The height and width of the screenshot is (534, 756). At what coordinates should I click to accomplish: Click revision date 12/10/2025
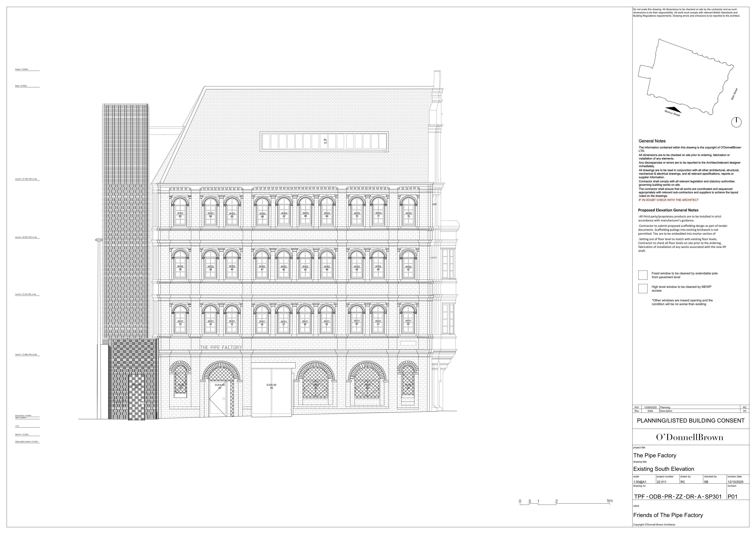(736, 482)
